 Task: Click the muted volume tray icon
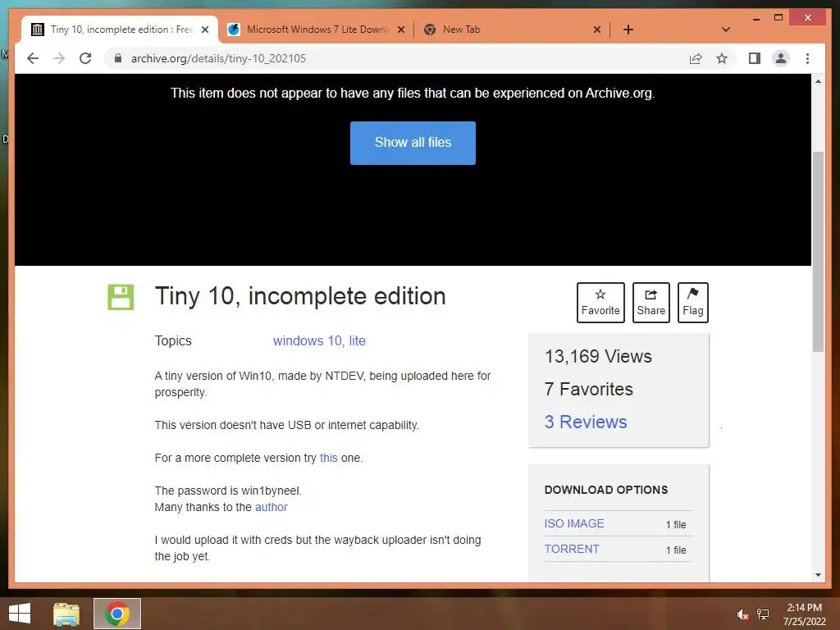pyautogui.click(x=742, y=614)
